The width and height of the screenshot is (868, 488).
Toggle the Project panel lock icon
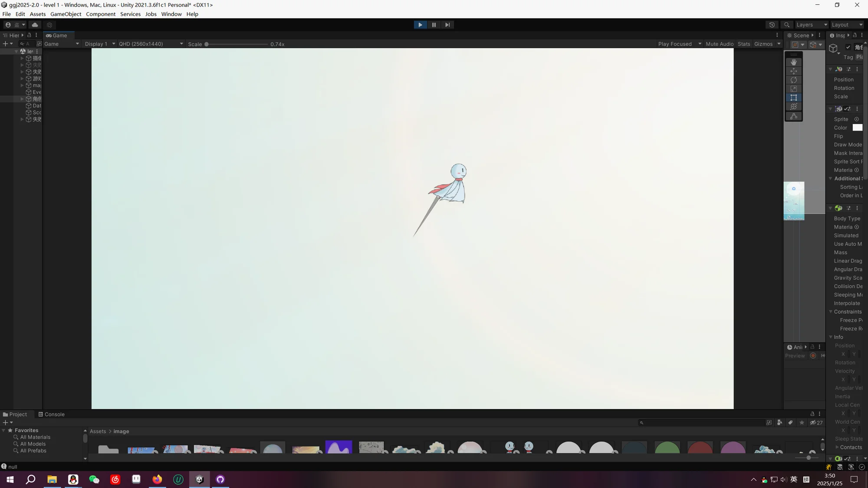(812, 414)
